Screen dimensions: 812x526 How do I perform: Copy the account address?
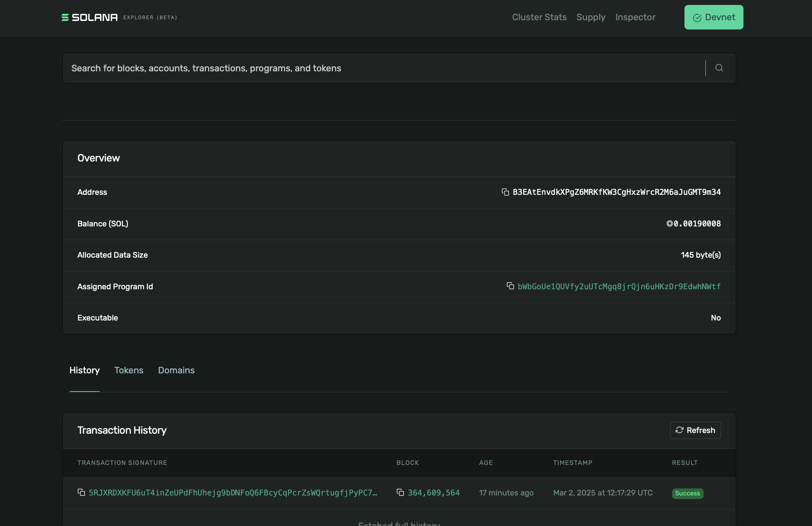coord(505,192)
